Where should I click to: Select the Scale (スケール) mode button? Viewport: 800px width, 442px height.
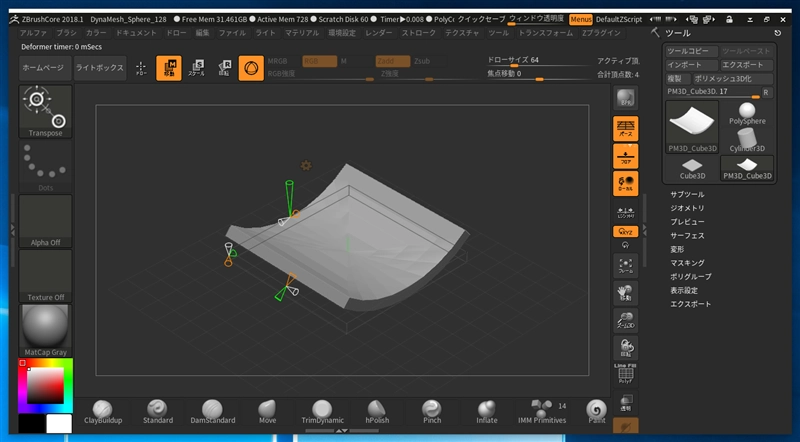click(x=196, y=68)
